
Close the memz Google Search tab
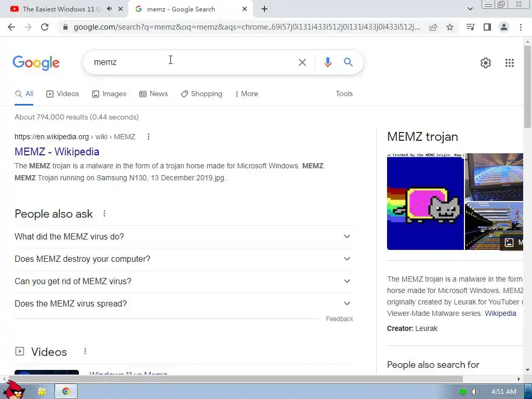coord(245,9)
